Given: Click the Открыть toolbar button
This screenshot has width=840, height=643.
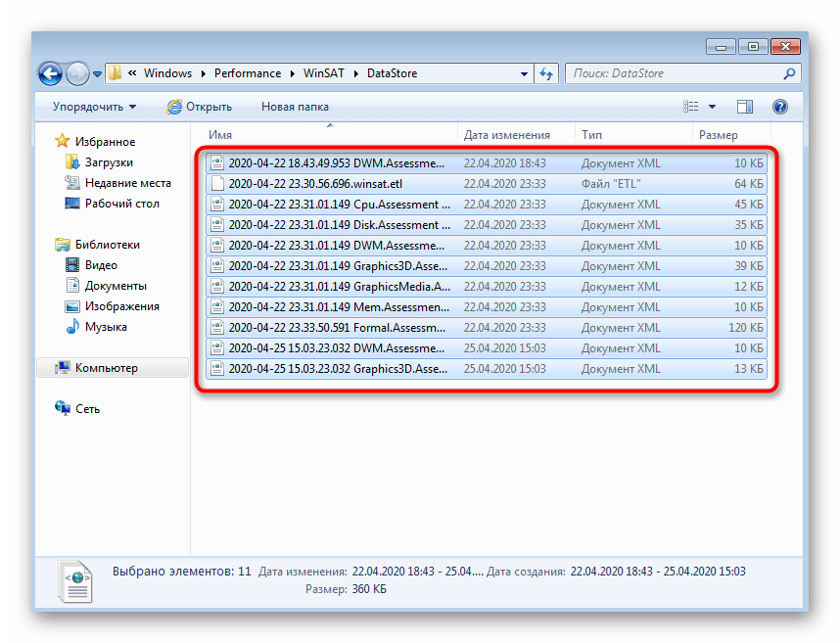Looking at the screenshot, I should click(200, 107).
